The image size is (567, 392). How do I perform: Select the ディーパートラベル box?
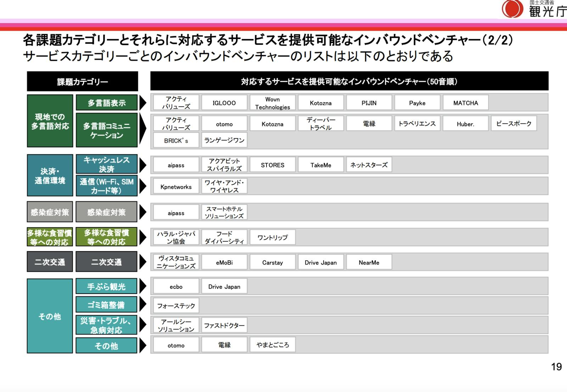coord(321,124)
